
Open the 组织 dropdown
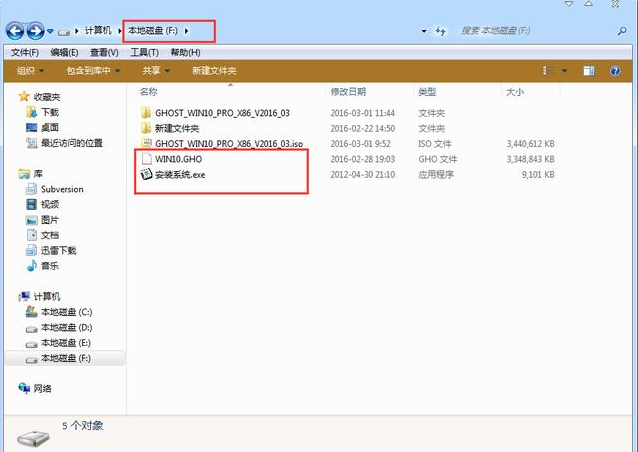(30, 71)
